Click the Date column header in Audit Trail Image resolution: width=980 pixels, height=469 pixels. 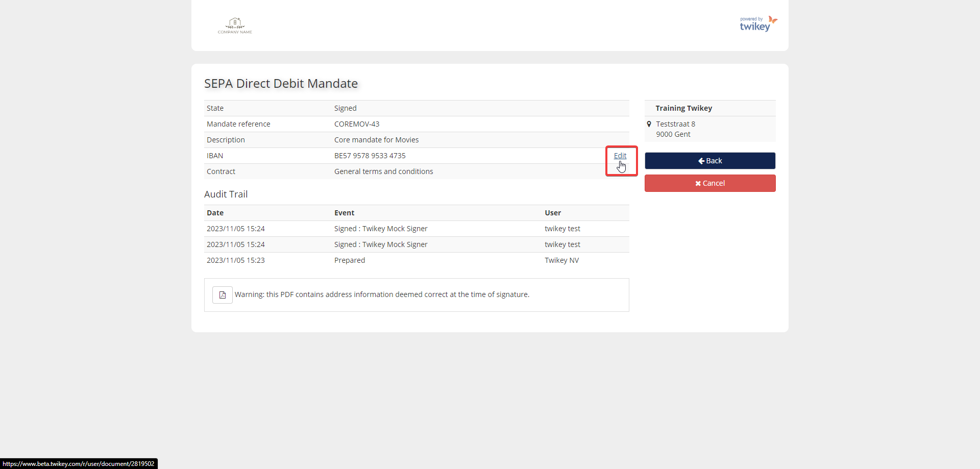pos(215,213)
